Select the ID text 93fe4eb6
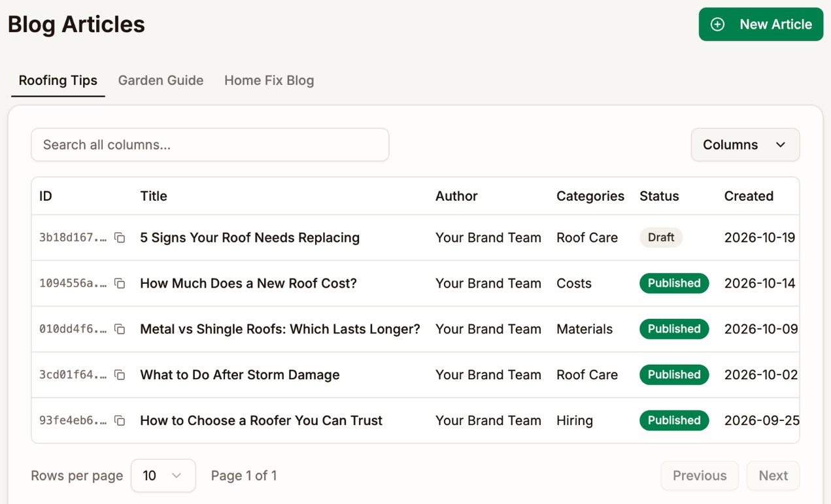Screen dimensions: 831x504 [x=73, y=420]
